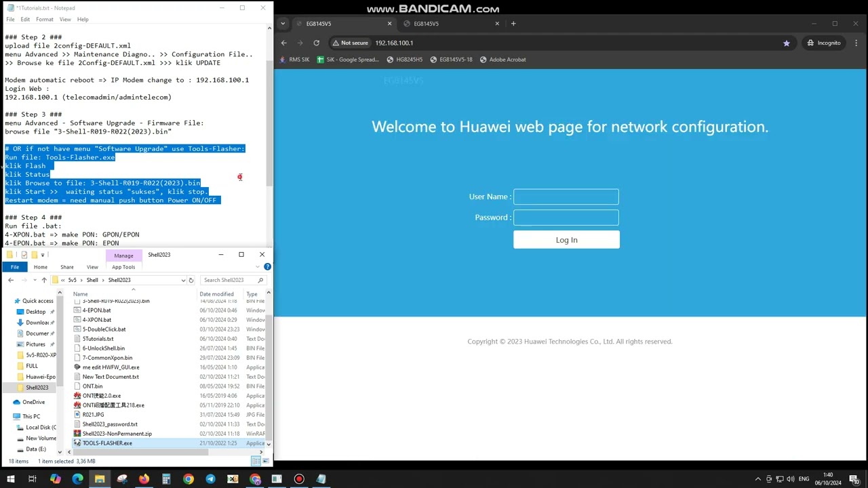Show hidden system tray icons
Viewport: 868px width, 488px height.
tap(758, 479)
